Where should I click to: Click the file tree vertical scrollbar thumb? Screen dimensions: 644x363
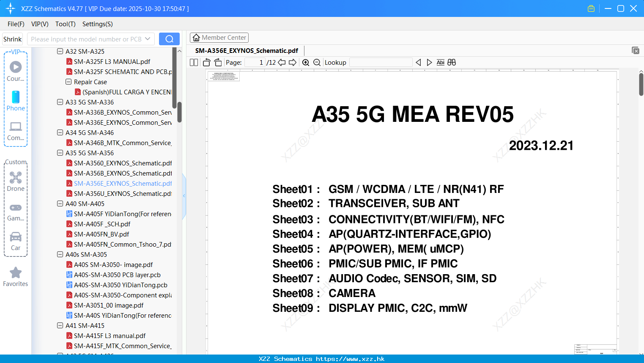pos(179,112)
